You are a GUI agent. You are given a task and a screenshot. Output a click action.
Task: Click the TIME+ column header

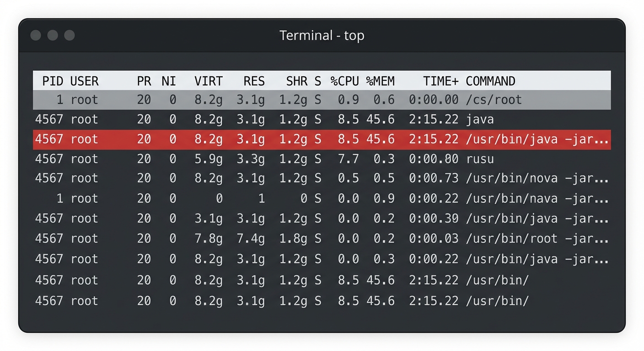coord(440,81)
